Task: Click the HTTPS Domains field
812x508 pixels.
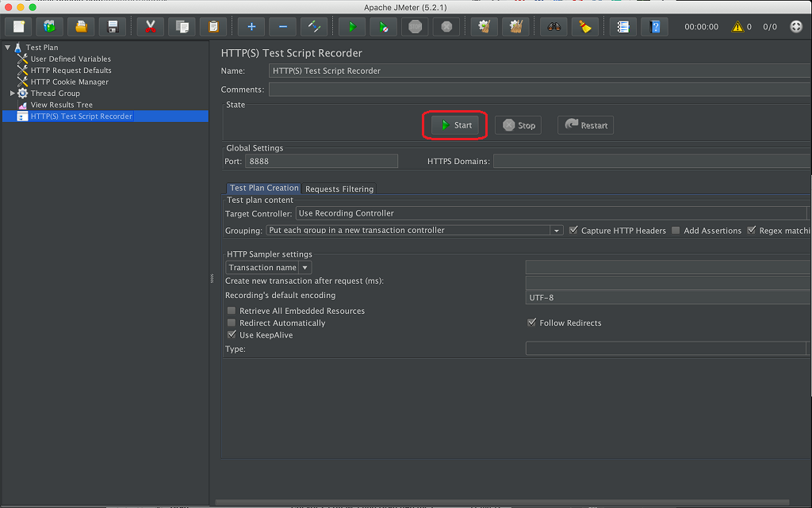Action: pyautogui.click(x=652, y=162)
